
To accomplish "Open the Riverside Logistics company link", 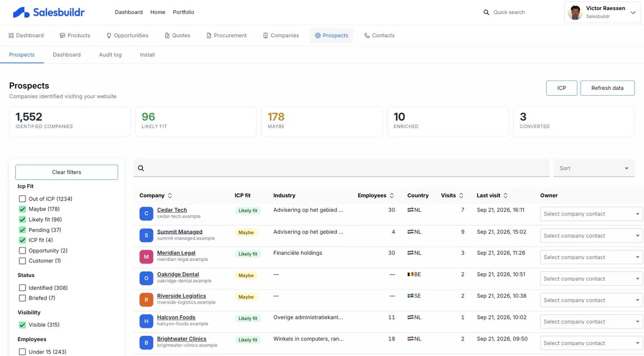I will coord(181,296).
